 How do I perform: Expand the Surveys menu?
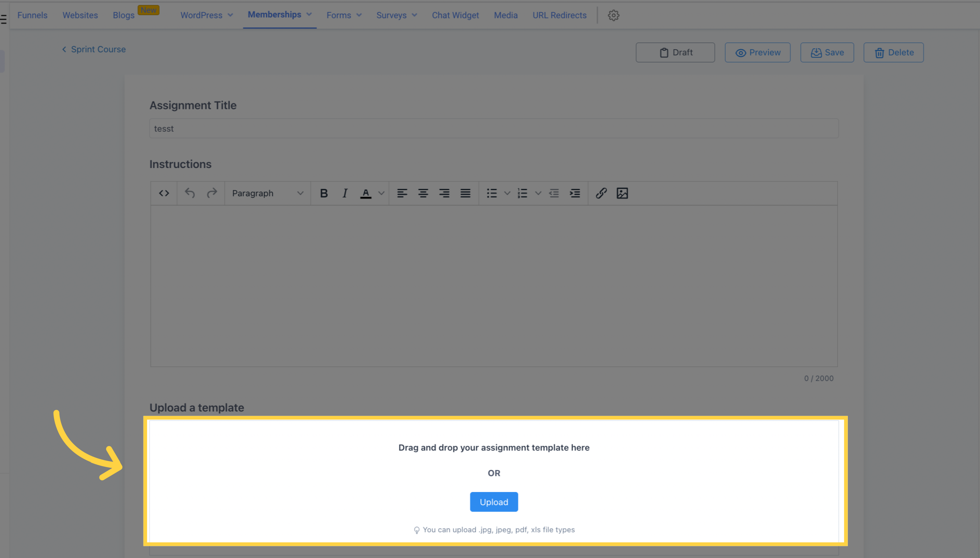pos(396,15)
